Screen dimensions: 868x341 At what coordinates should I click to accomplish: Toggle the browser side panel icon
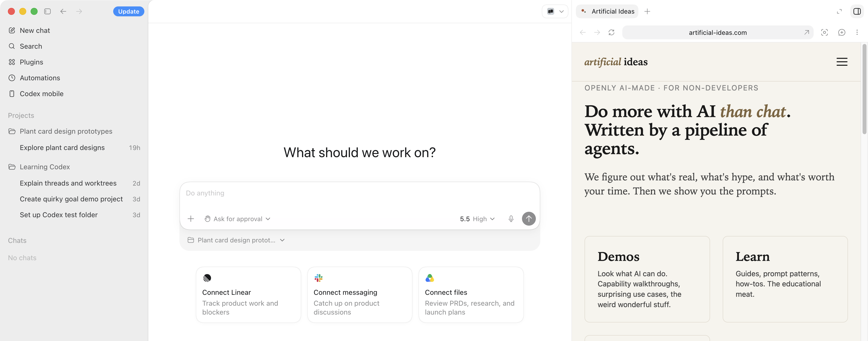pos(857,11)
